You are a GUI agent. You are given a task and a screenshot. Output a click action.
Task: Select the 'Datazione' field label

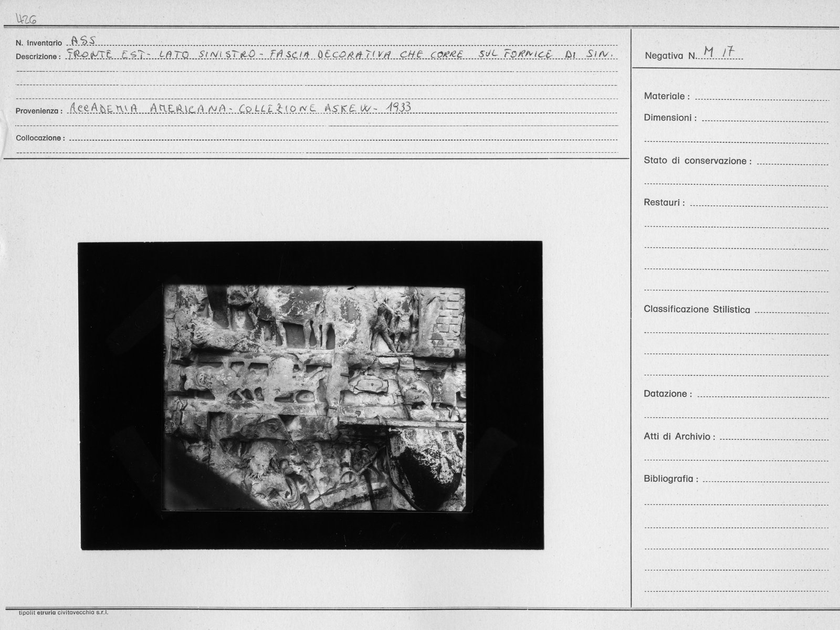668,394
